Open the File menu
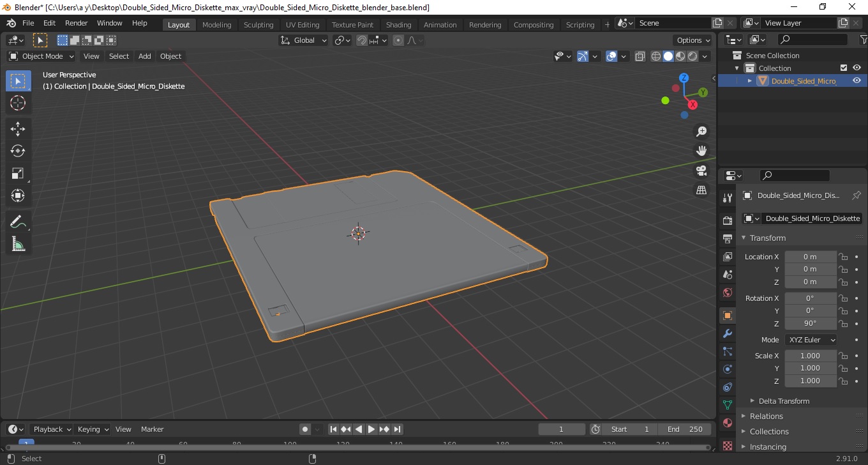Screen dimensions: 868x465 click(x=28, y=23)
